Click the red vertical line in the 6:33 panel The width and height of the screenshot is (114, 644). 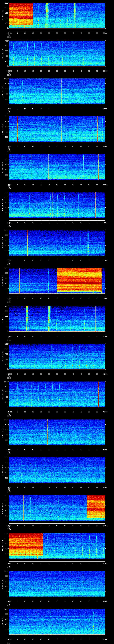point(61,91)
